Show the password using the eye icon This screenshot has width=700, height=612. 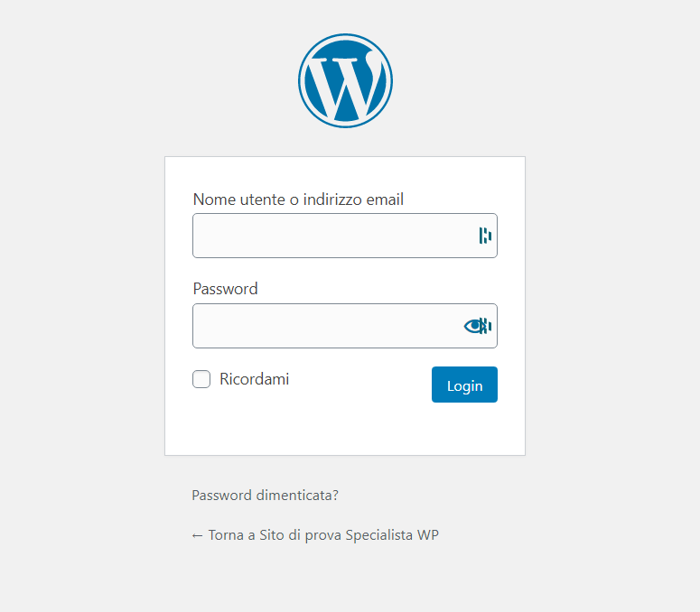click(473, 326)
